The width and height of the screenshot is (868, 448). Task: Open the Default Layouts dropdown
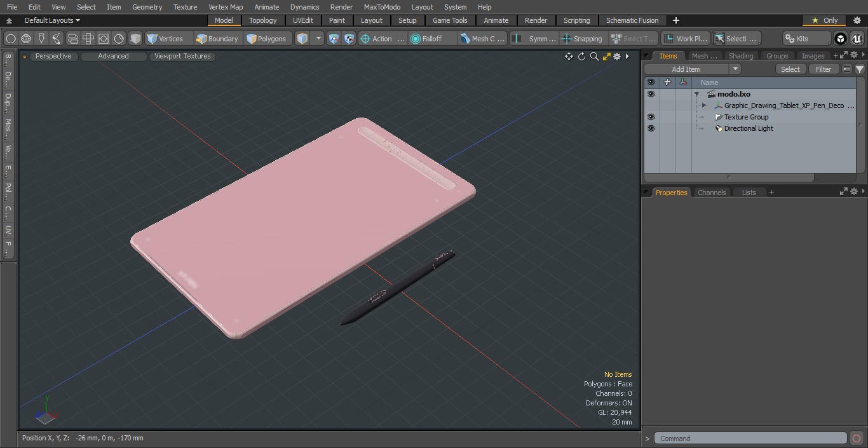click(52, 20)
